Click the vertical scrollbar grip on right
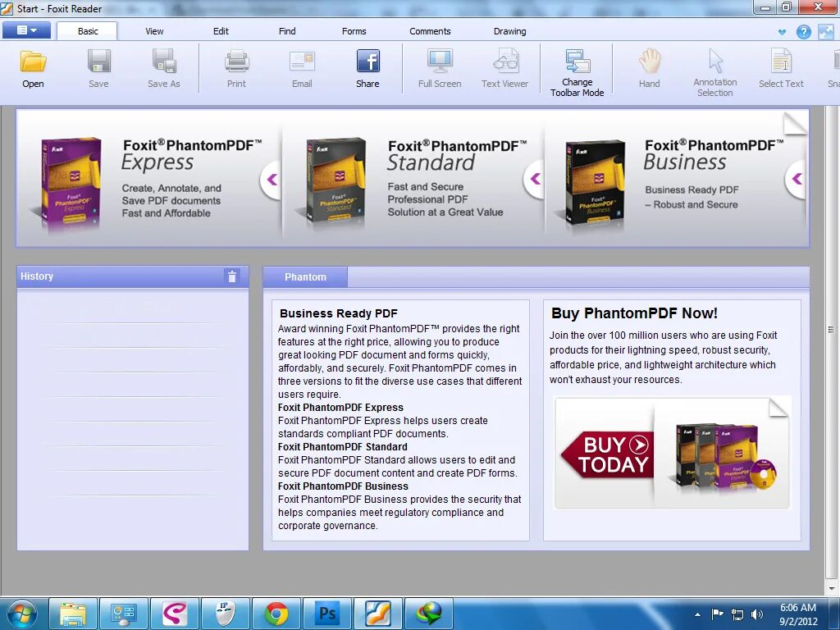The image size is (840, 630). 832,330
